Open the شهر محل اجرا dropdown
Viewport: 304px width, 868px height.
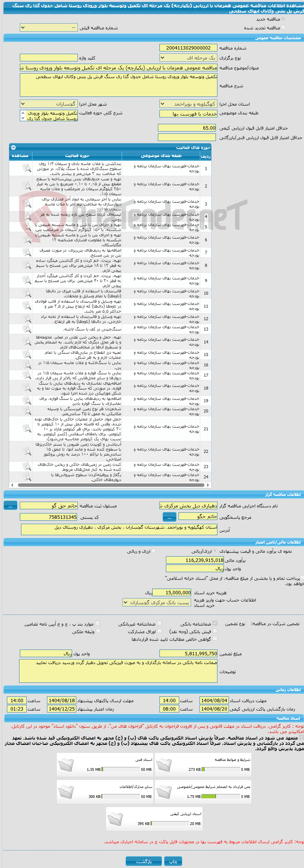point(48,104)
